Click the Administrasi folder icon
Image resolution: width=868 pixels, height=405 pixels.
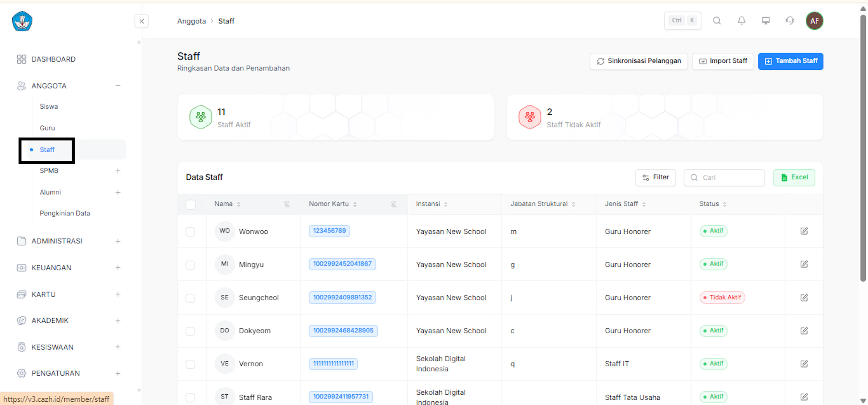[x=21, y=241]
